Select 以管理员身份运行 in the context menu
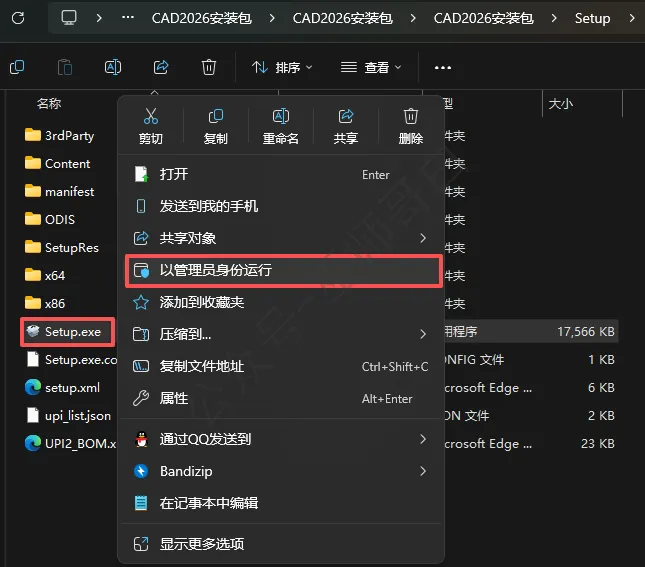Screen dimensions: 645x567 pos(283,270)
